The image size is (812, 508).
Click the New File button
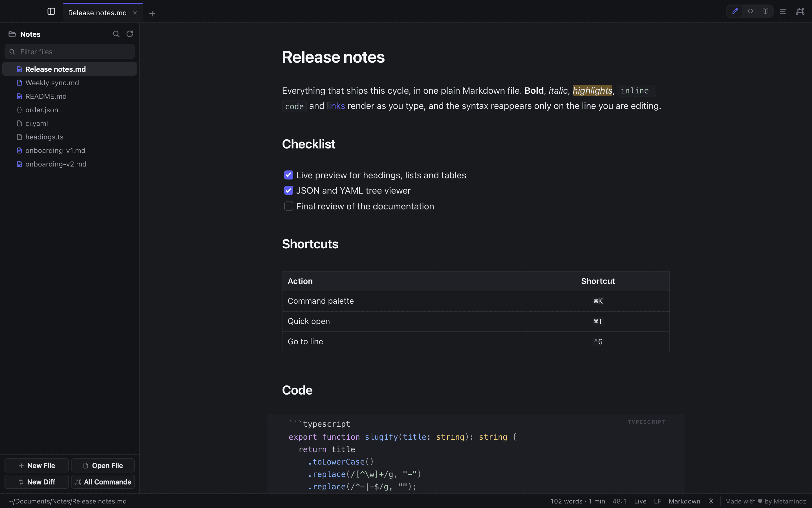pyautogui.click(x=37, y=466)
